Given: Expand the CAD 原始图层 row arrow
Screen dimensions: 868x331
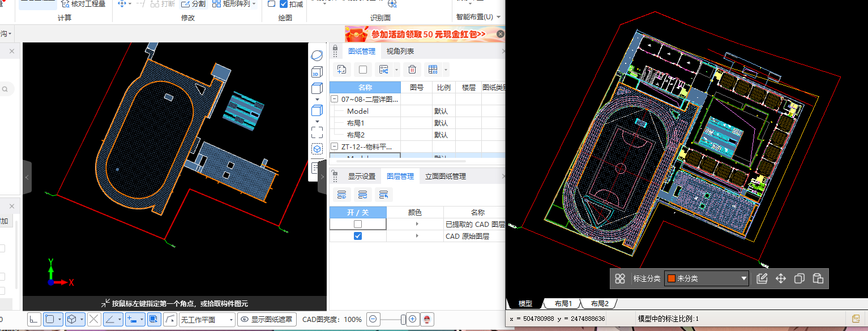Looking at the screenshot, I should (417, 236).
